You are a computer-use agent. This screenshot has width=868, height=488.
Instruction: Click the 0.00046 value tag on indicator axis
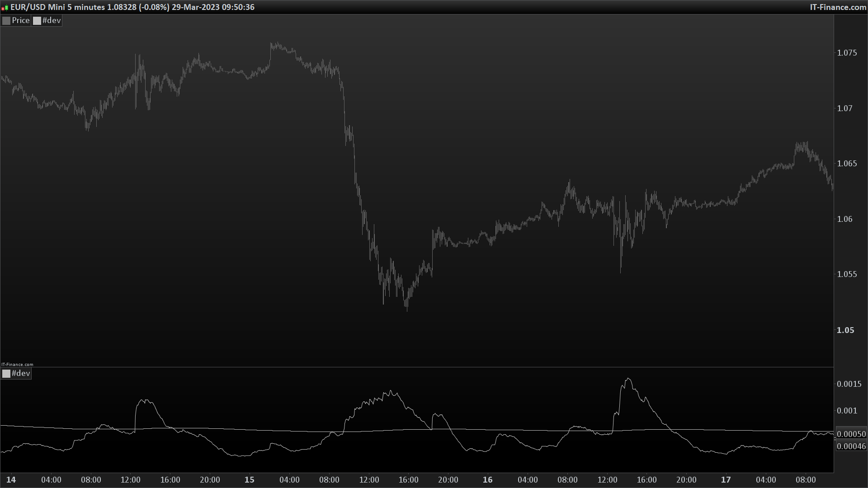[851, 446]
